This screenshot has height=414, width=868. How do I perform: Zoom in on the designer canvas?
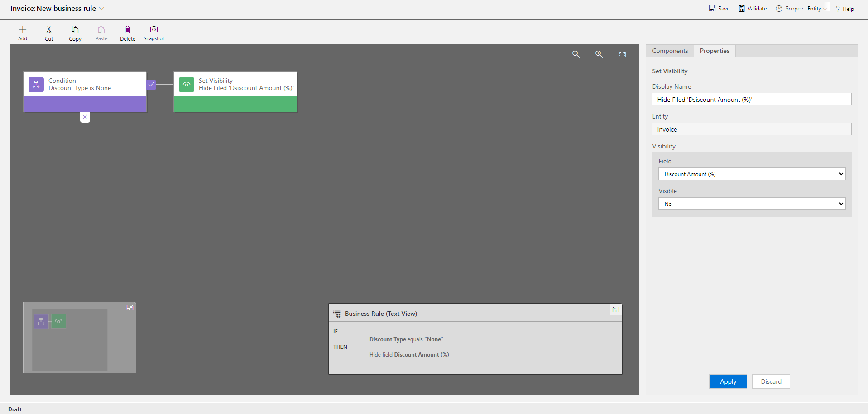599,54
